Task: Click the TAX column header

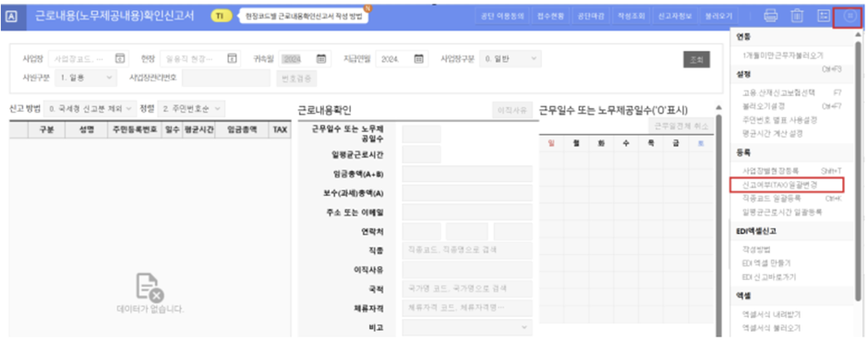Action: point(280,129)
